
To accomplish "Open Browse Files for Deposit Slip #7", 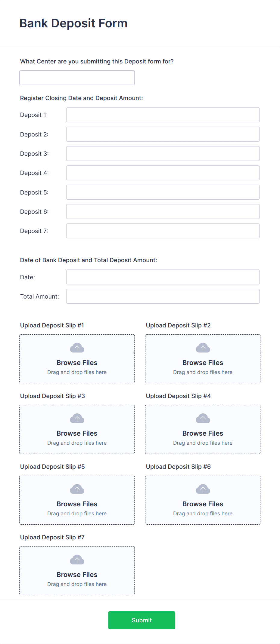I will (77, 575).
